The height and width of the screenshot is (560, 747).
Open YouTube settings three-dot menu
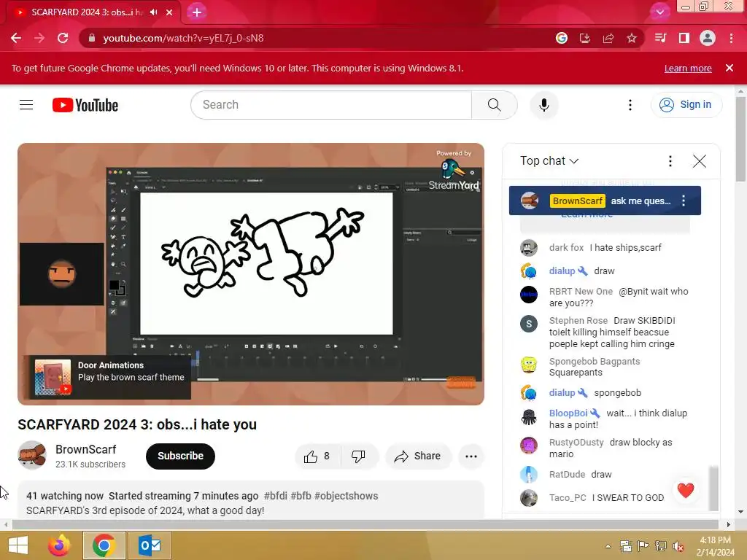point(630,105)
